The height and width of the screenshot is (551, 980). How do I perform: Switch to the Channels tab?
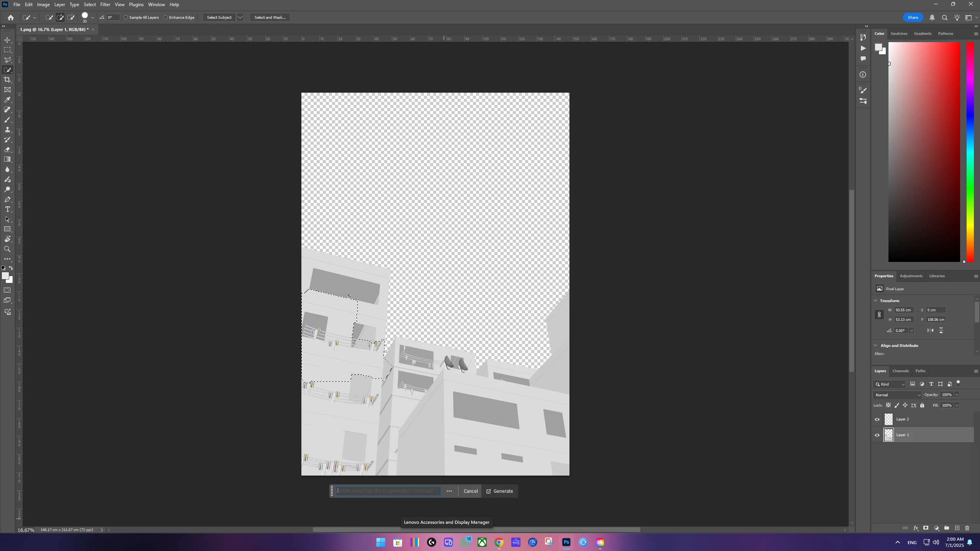900,371
